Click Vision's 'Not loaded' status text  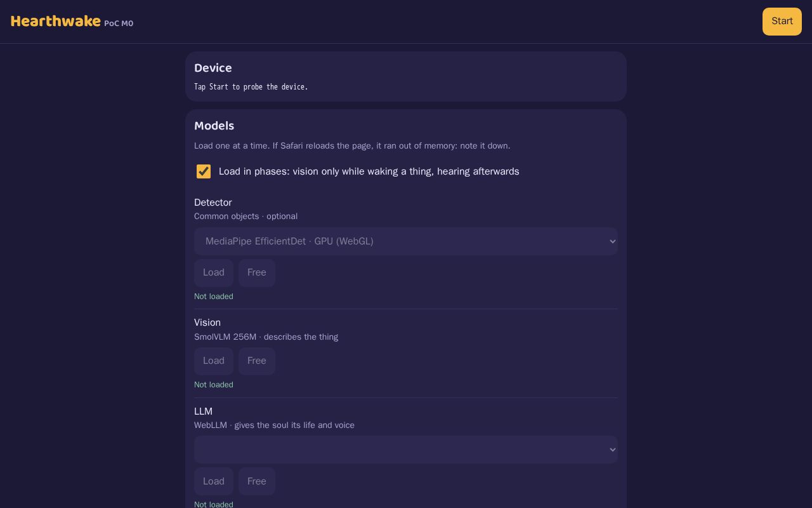(x=214, y=385)
